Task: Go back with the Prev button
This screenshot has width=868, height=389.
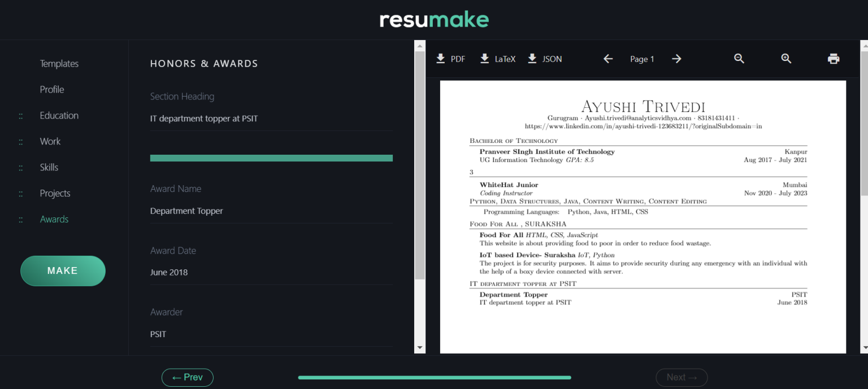Action: [187, 377]
